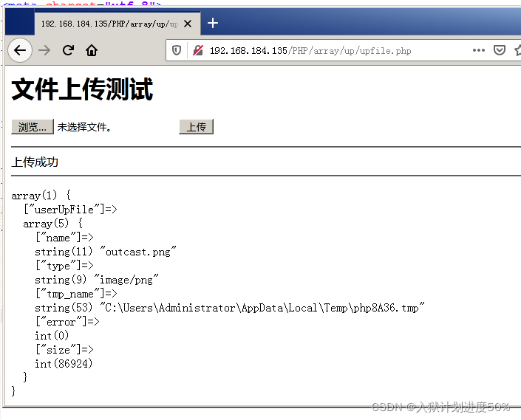Image resolution: width=521 pixels, height=420 pixels.
Task: Go back to the previous page
Action: click(20, 50)
